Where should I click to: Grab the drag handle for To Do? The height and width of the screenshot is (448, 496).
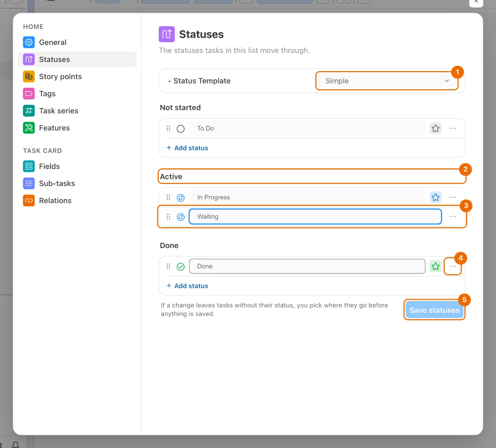(168, 128)
